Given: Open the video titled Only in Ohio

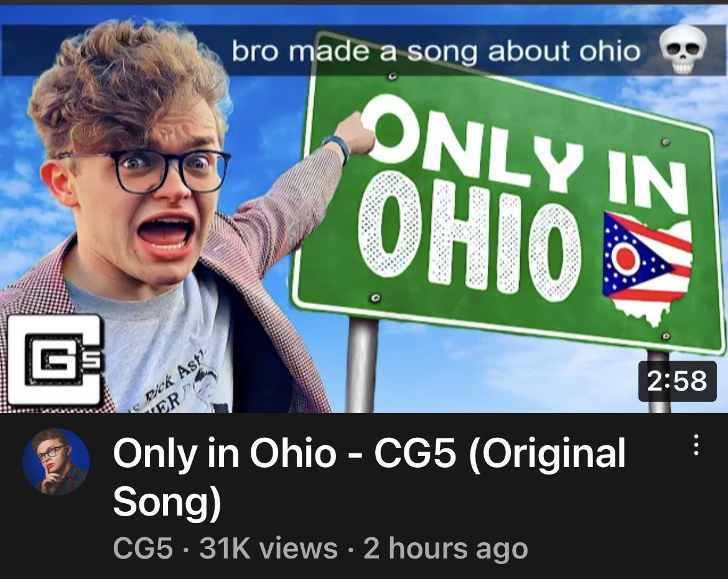Looking at the screenshot, I should [x=368, y=476].
